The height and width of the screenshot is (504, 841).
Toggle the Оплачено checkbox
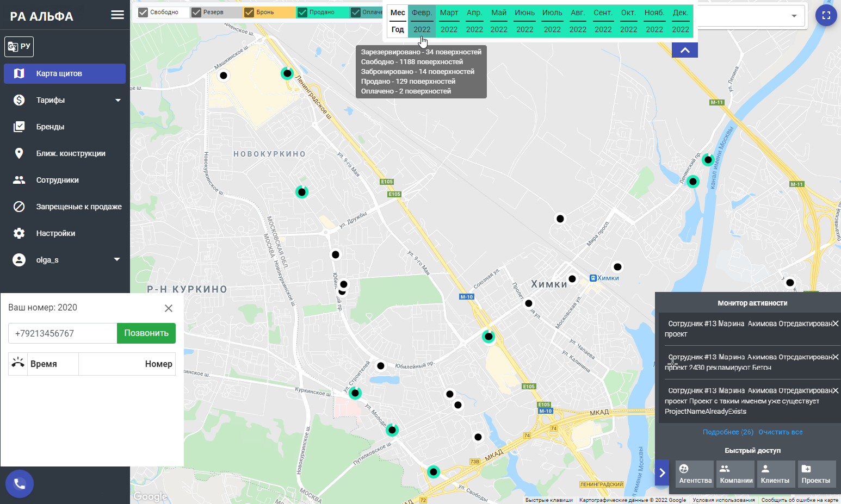(356, 12)
